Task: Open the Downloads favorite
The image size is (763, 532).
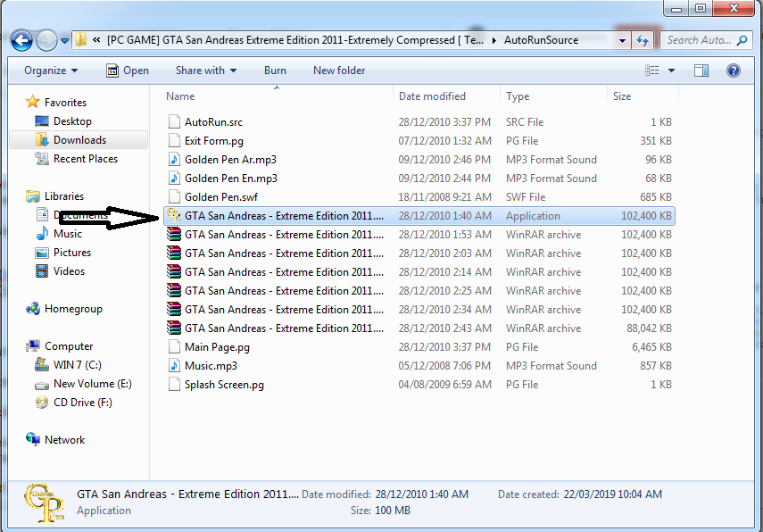Action: coord(79,140)
